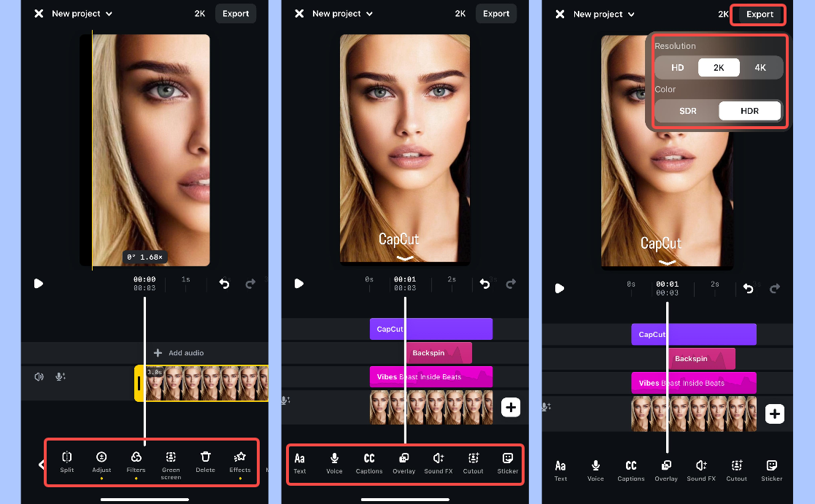Screen dimensions: 815x504
Task: Select Green screen tool in left screen
Action: [171, 465]
